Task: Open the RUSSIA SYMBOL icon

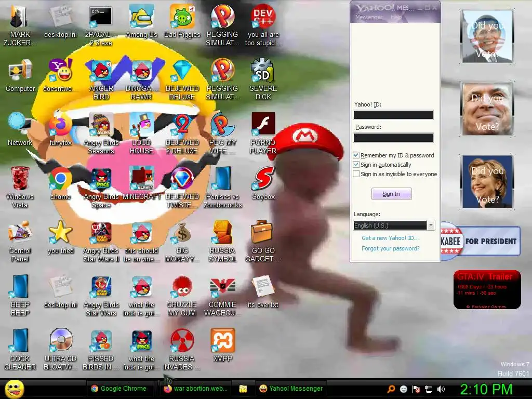Action: [x=222, y=241]
